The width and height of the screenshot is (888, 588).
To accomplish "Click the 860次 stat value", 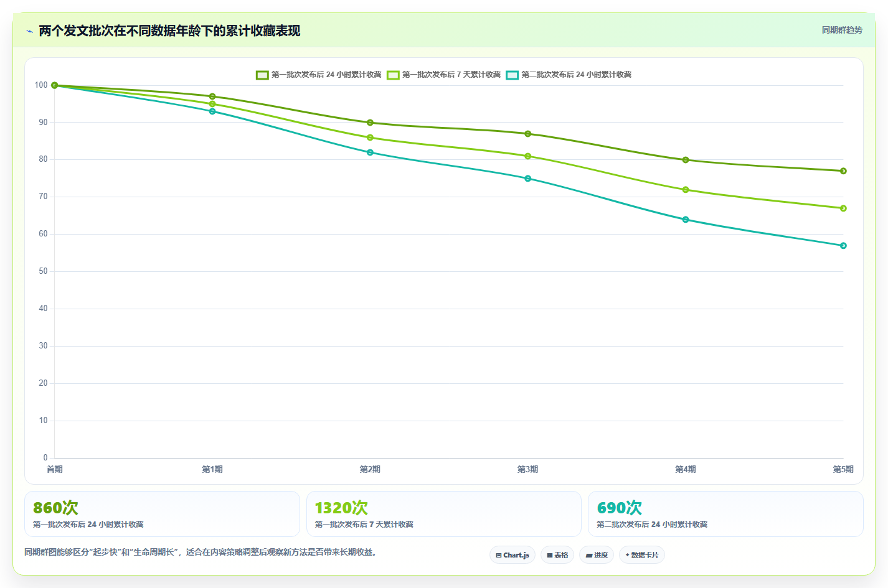I will coord(55,508).
